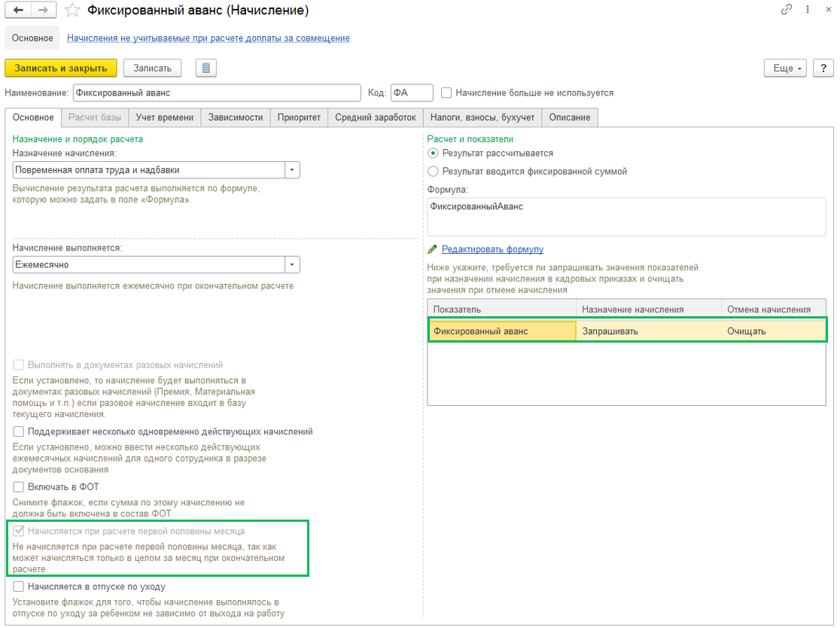
Task: Open the 'Еще' dropdown menu
Action: click(785, 68)
